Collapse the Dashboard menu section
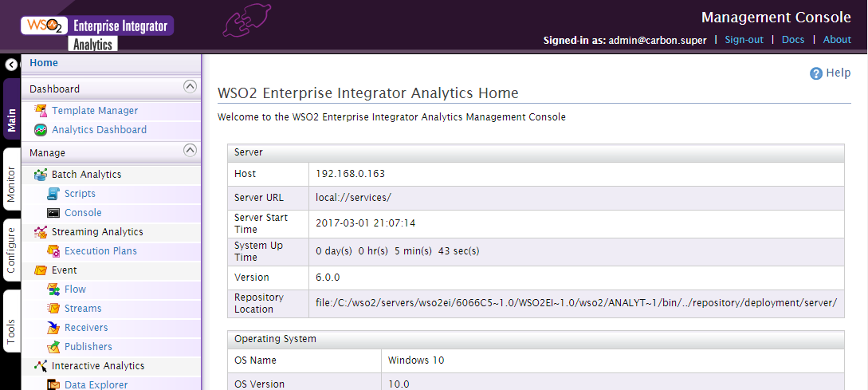 point(190,86)
